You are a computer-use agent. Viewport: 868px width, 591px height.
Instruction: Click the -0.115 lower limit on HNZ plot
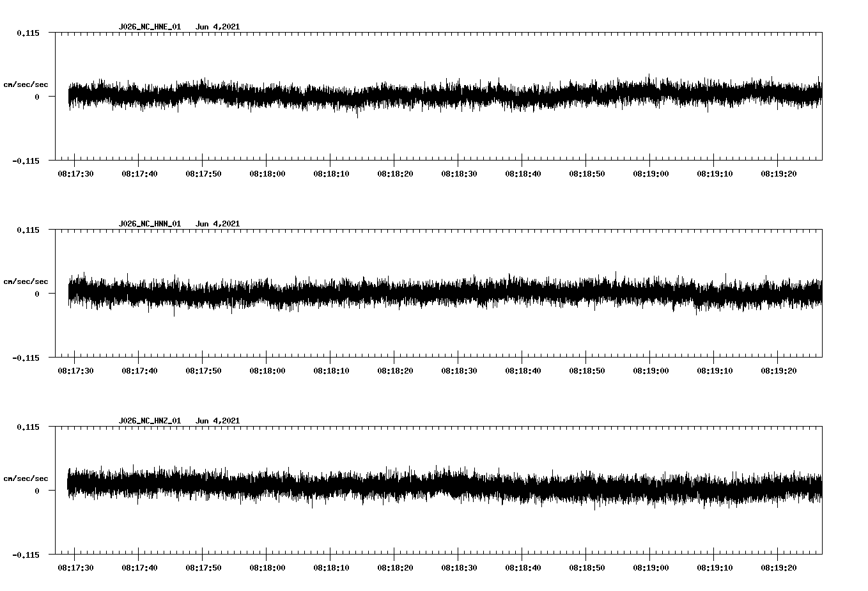coord(26,555)
